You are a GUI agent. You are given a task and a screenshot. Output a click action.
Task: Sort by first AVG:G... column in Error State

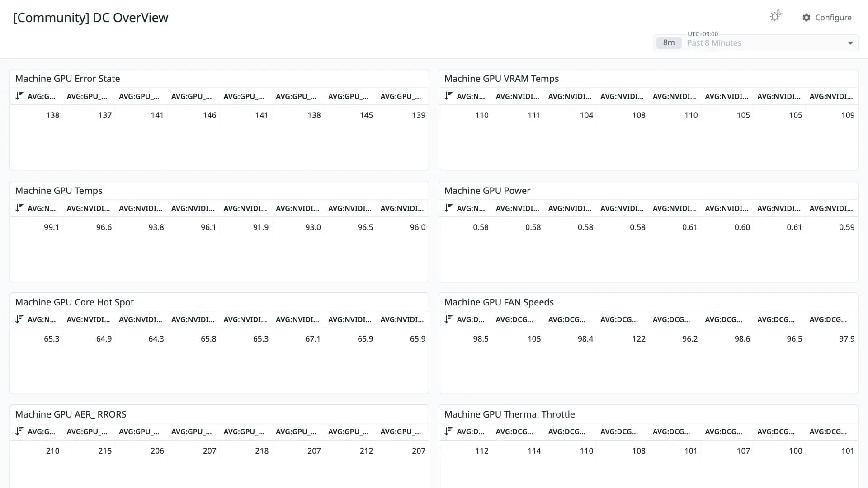(42, 96)
